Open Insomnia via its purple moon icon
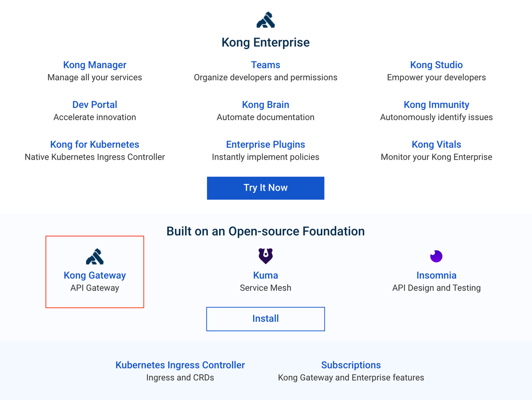The width and height of the screenshot is (532, 400). [x=436, y=256]
